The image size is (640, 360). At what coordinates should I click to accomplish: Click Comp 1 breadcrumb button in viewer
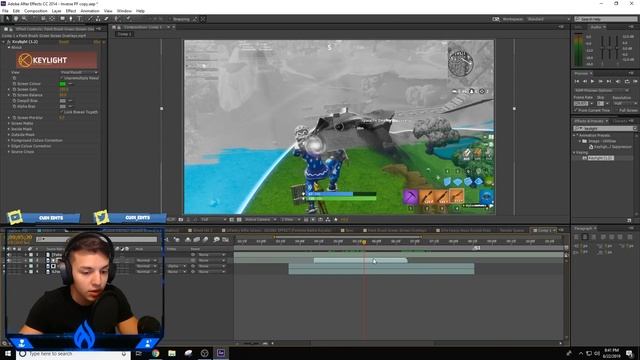[x=124, y=34]
